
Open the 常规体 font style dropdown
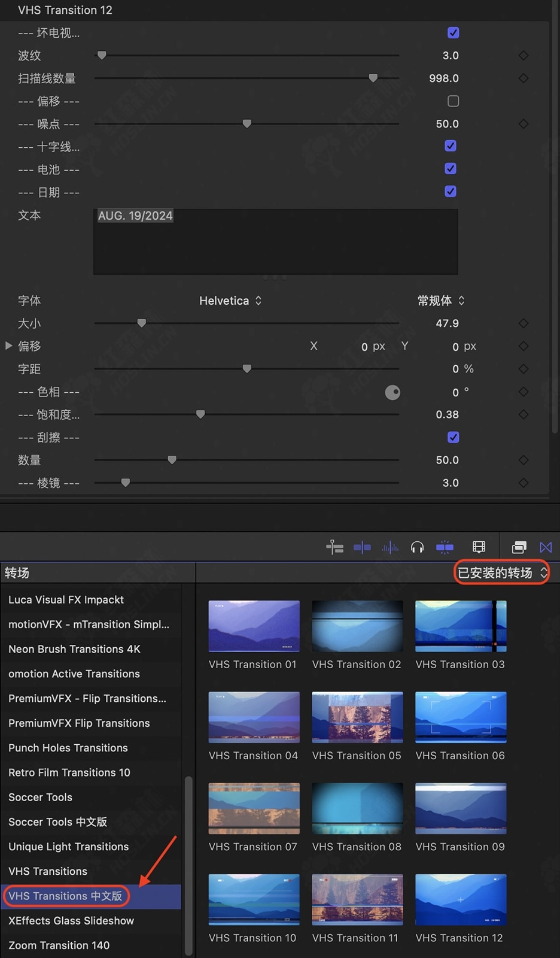pos(441,301)
